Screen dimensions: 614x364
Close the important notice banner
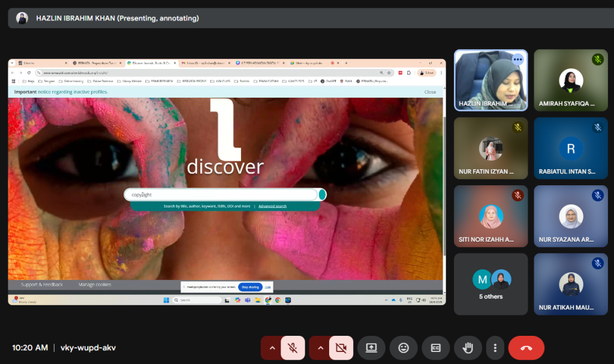(430, 92)
